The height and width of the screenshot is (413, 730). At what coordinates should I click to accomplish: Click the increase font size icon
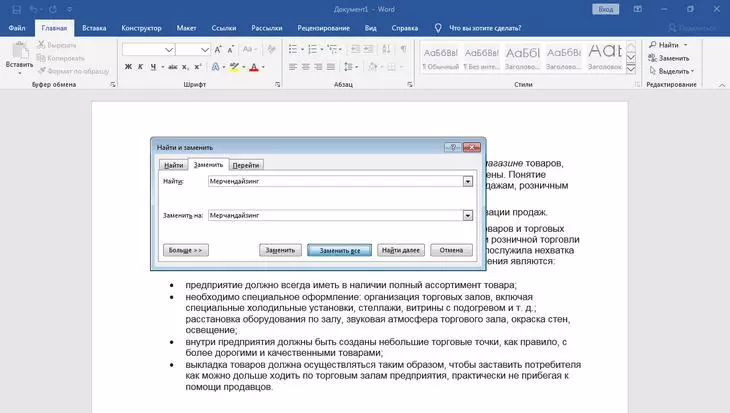tap(220, 48)
